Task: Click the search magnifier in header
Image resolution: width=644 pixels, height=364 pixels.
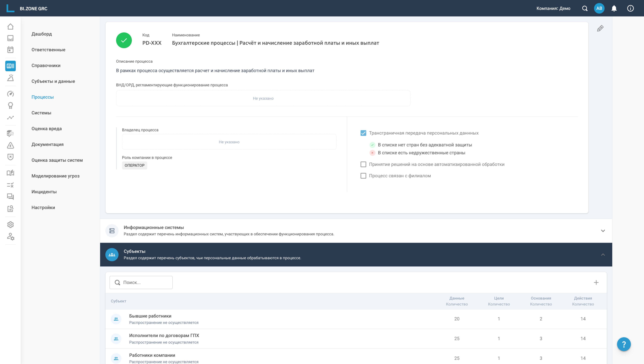Action: [x=585, y=8]
